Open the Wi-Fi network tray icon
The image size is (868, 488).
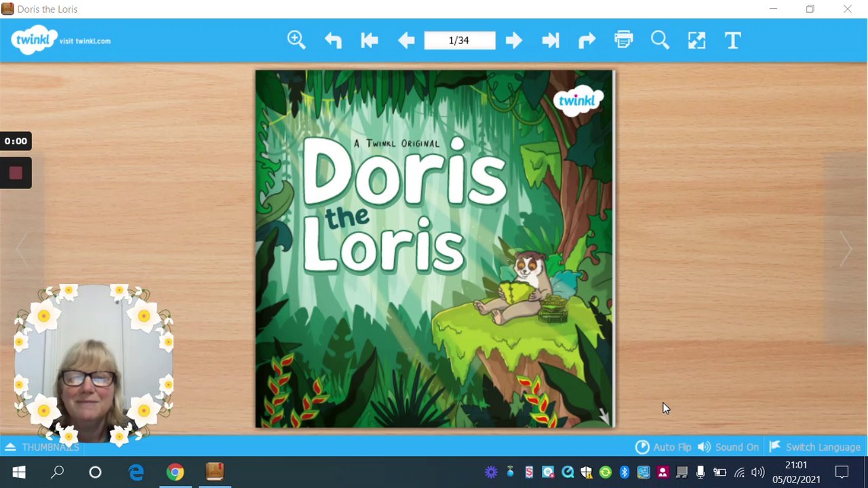tap(739, 472)
